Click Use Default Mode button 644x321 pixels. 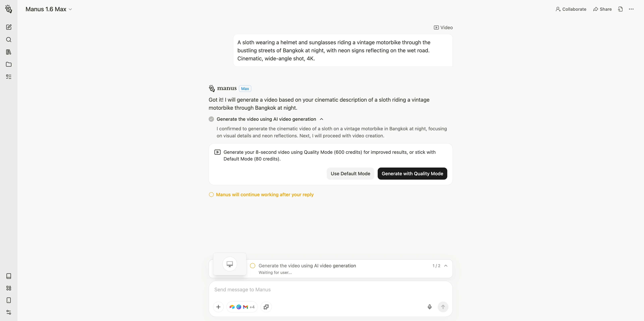click(x=350, y=174)
